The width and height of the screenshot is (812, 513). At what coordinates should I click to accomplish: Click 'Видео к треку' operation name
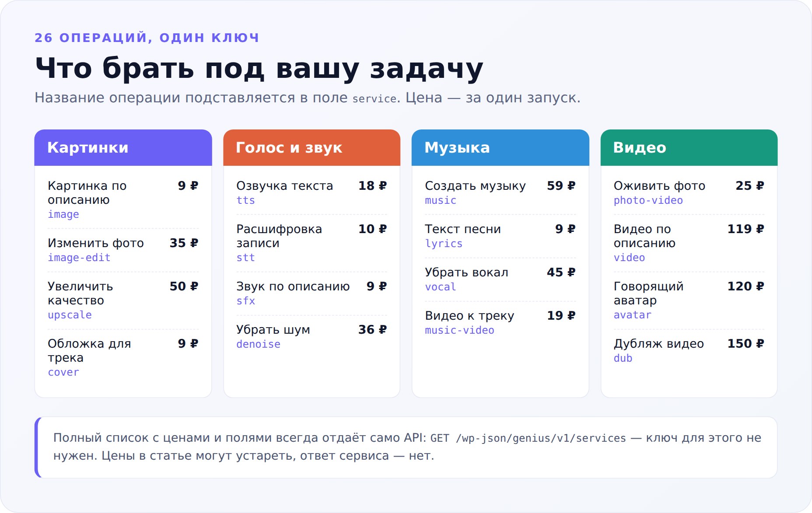469,316
